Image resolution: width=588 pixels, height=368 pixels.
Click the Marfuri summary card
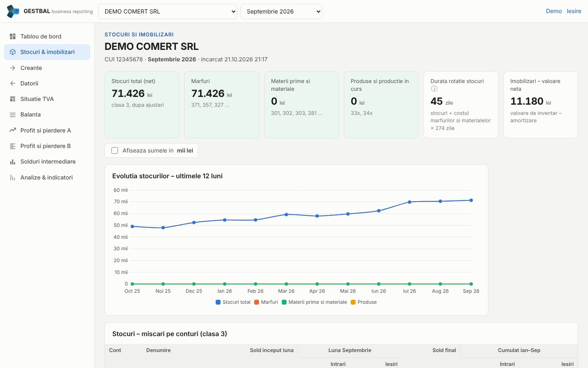pyautogui.click(x=222, y=105)
